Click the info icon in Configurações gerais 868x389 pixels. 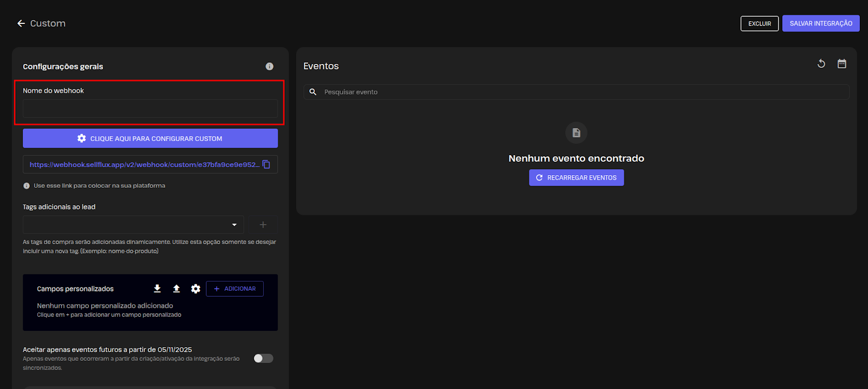pos(270,66)
